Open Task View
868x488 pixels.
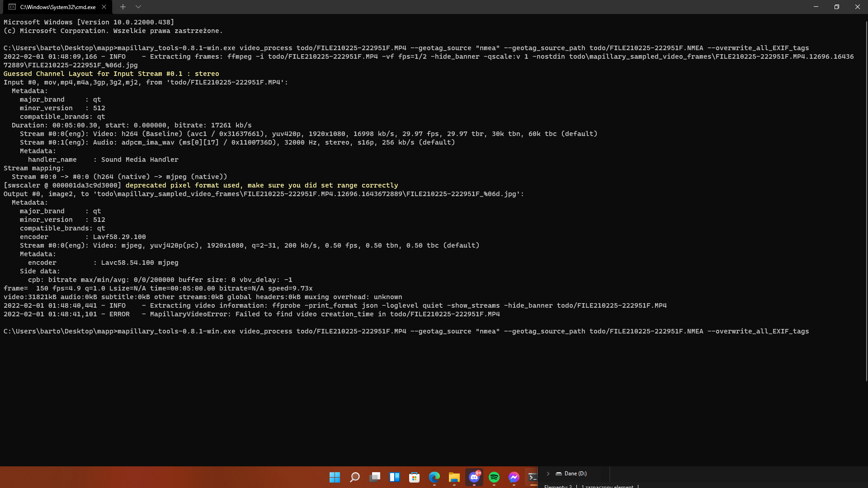(x=375, y=477)
